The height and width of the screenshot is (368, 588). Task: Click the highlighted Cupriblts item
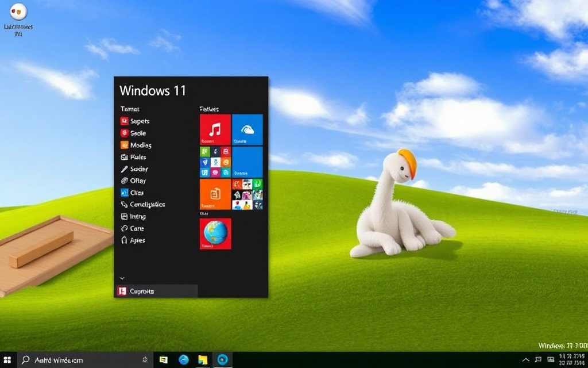coord(156,291)
